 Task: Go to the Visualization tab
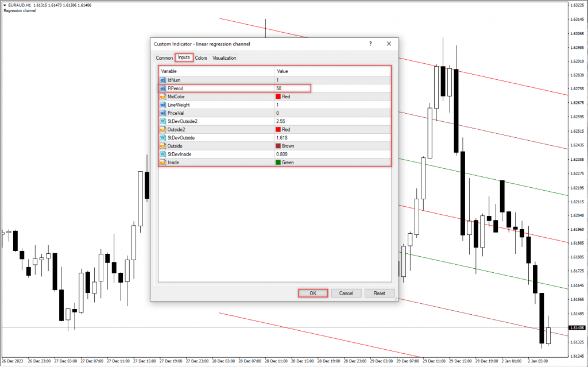[225, 58]
